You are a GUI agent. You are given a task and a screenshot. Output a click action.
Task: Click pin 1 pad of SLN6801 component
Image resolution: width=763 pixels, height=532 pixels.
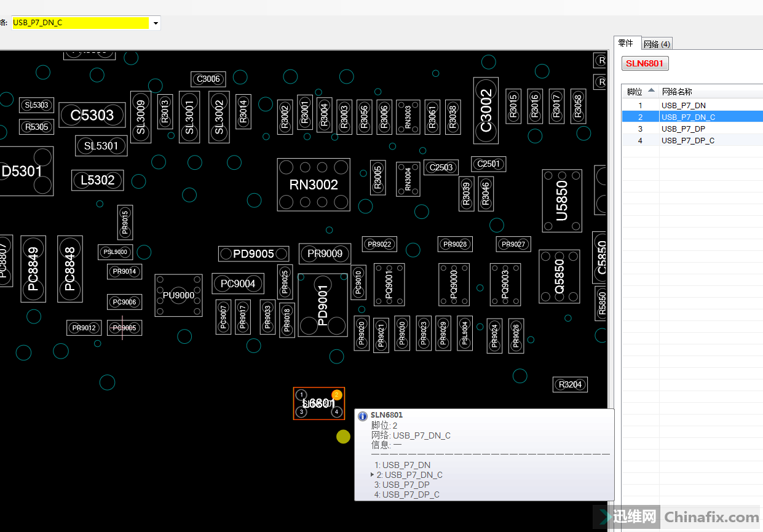(x=301, y=395)
